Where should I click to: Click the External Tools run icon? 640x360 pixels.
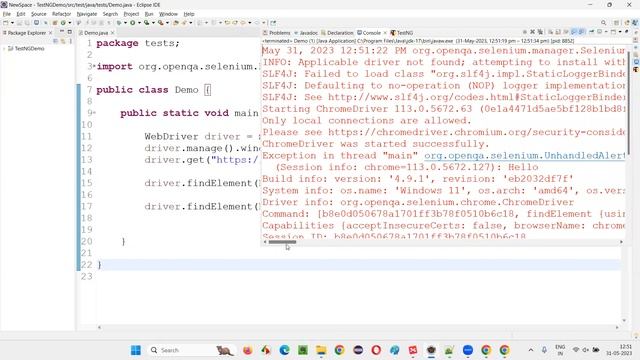tap(161, 23)
